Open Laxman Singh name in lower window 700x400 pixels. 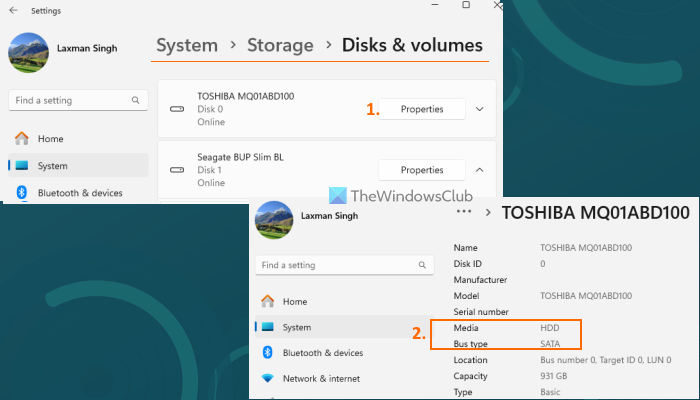(x=329, y=216)
